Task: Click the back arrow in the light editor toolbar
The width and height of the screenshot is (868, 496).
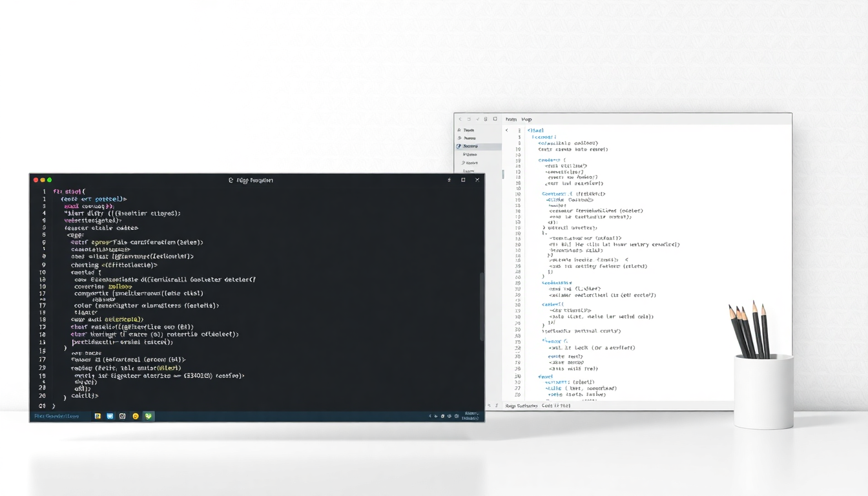Action: pyautogui.click(x=460, y=119)
